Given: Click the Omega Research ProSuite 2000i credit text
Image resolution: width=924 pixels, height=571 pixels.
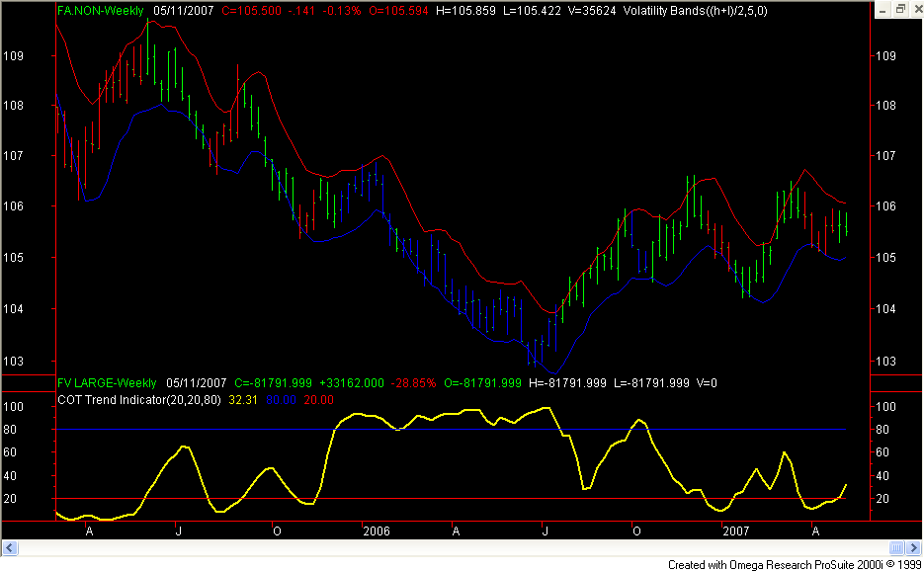Looking at the screenshot, I should [795, 564].
